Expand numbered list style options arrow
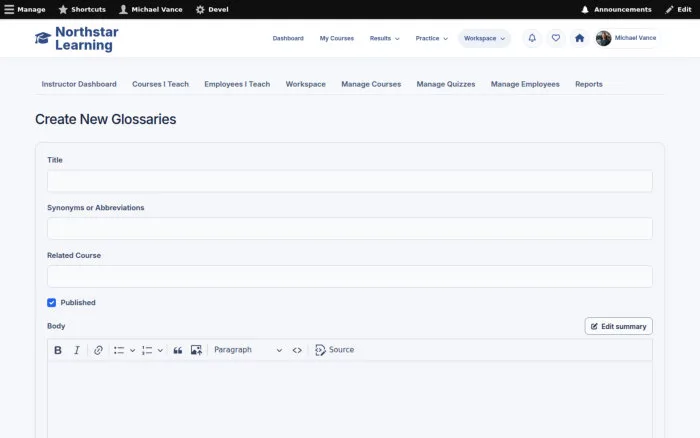700x438 pixels. pyautogui.click(x=160, y=350)
